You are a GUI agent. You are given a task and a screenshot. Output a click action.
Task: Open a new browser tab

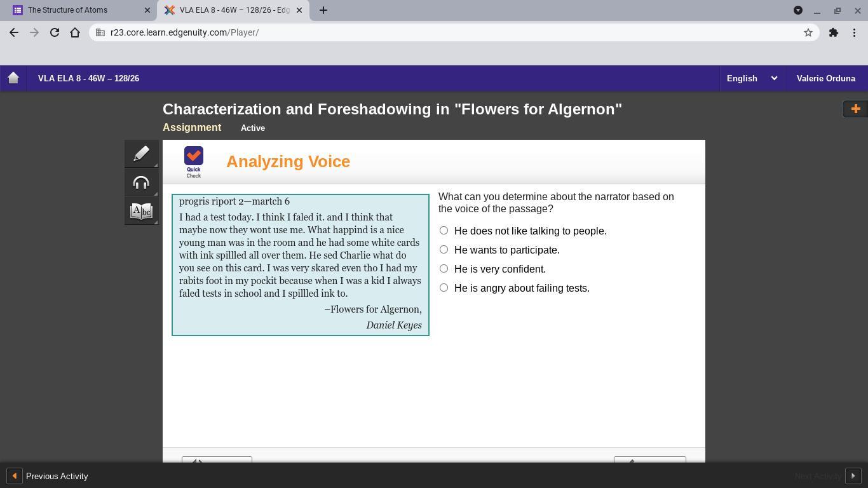(x=323, y=10)
